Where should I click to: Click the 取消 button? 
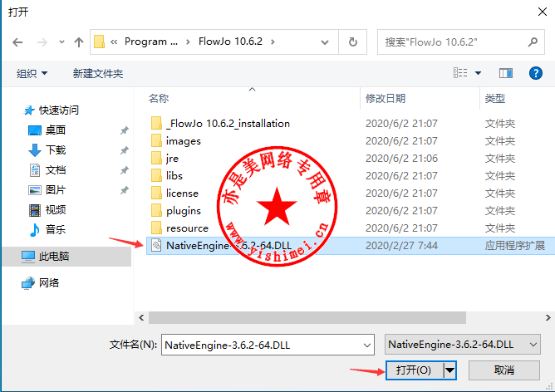point(504,370)
